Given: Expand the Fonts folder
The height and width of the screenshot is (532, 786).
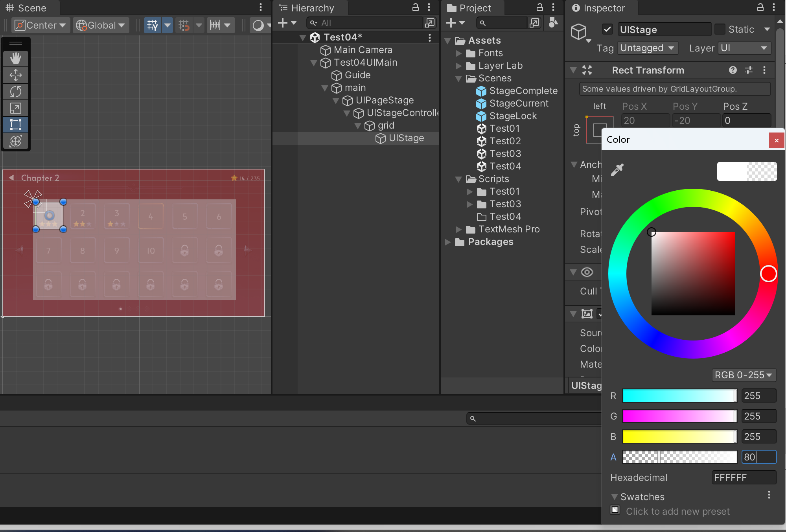Looking at the screenshot, I should point(458,53).
